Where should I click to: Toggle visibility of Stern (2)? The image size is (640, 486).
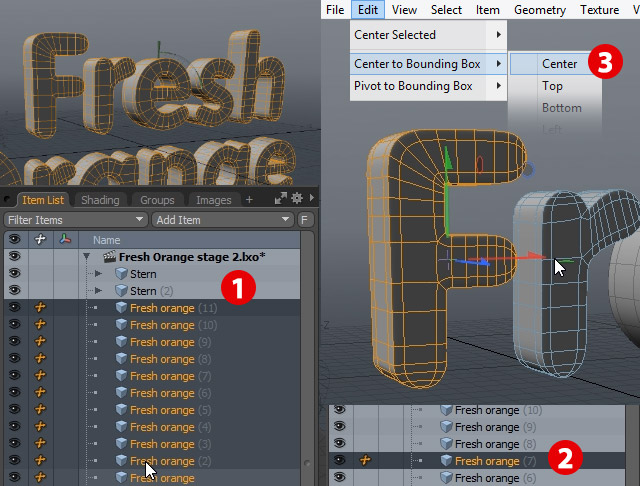click(x=15, y=290)
